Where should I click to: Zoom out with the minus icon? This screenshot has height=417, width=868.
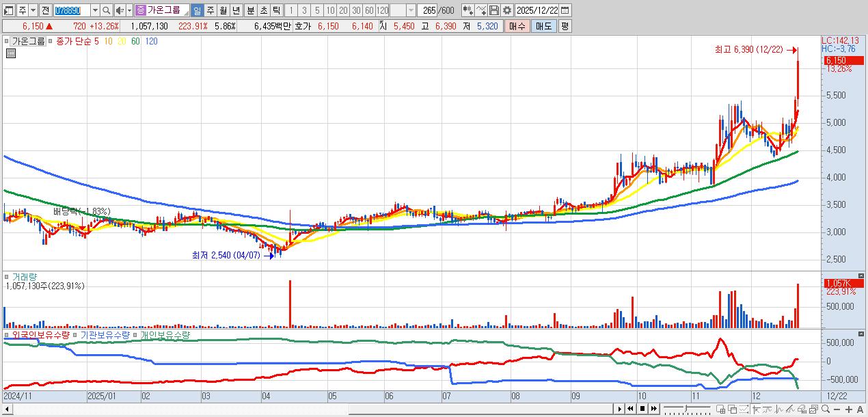point(837,409)
